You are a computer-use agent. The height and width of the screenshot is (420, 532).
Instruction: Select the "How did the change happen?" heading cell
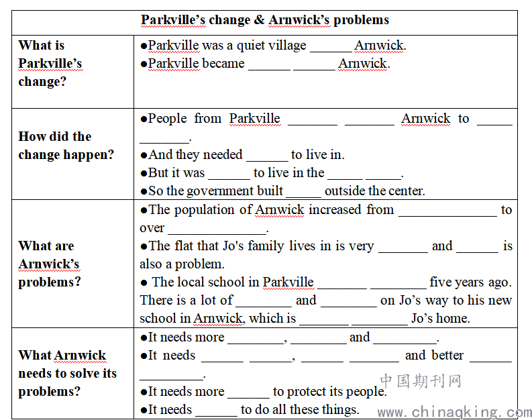pos(73,154)
